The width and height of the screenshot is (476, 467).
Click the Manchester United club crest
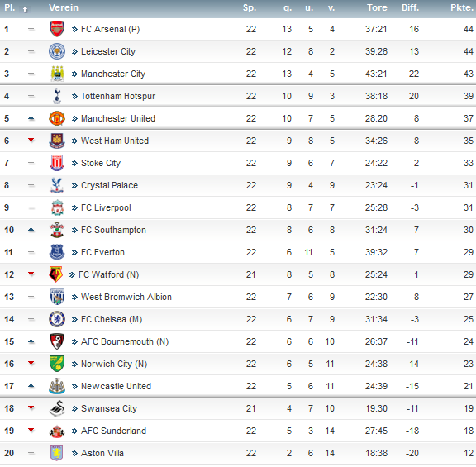pos(57,118)
